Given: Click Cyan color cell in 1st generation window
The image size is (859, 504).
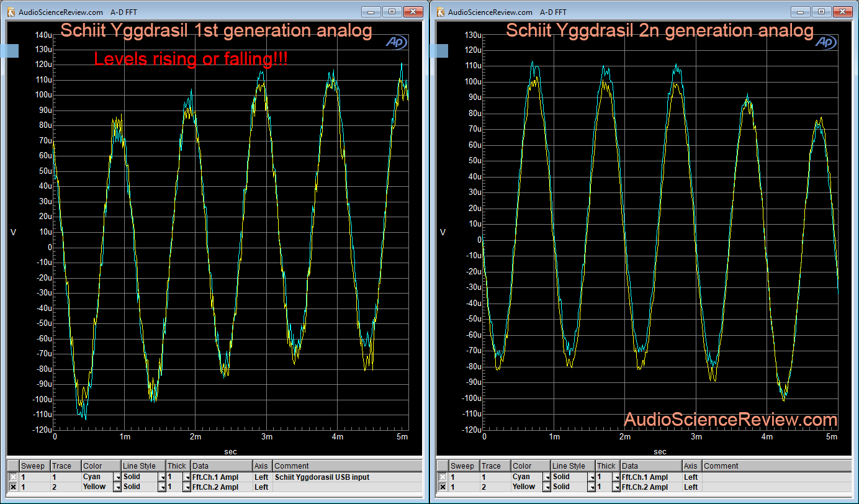Looking at the screenshot, I should [97, 477].
